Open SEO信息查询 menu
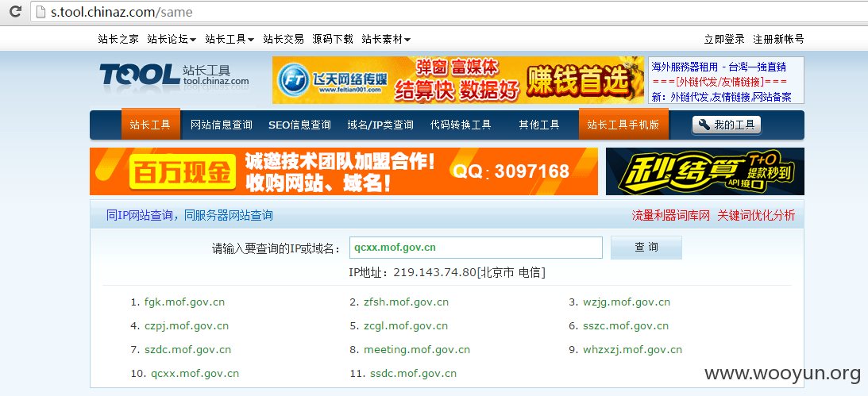The image size is (868, 396). click(299, 125)
